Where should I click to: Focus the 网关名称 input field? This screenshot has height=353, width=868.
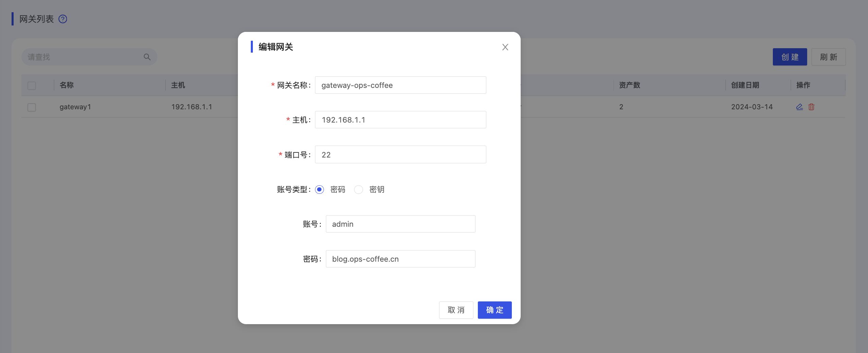click(400, 85)
